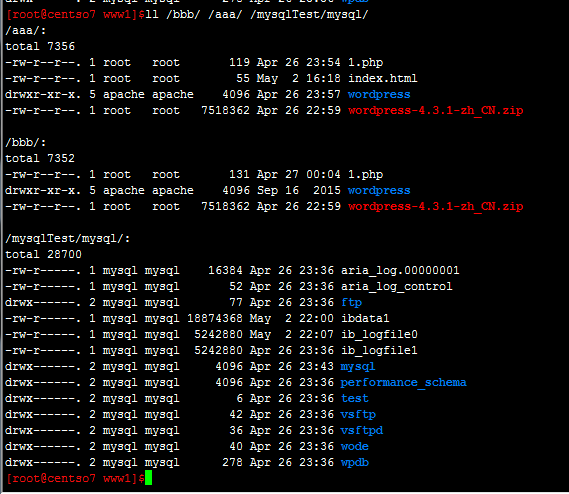The width and height of the screenshot is (569, 494).
Task: Select the red wordpress-4.3.1-zh_CN.zip under /aaa/
Action: pos(435,110)
